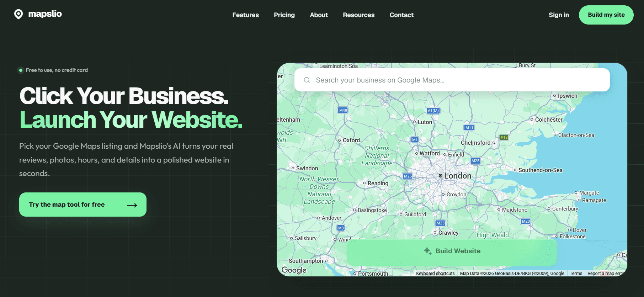Click the sparkle icon on Build Website
Viewport: 644px width, 297px height.
[427, 251]
